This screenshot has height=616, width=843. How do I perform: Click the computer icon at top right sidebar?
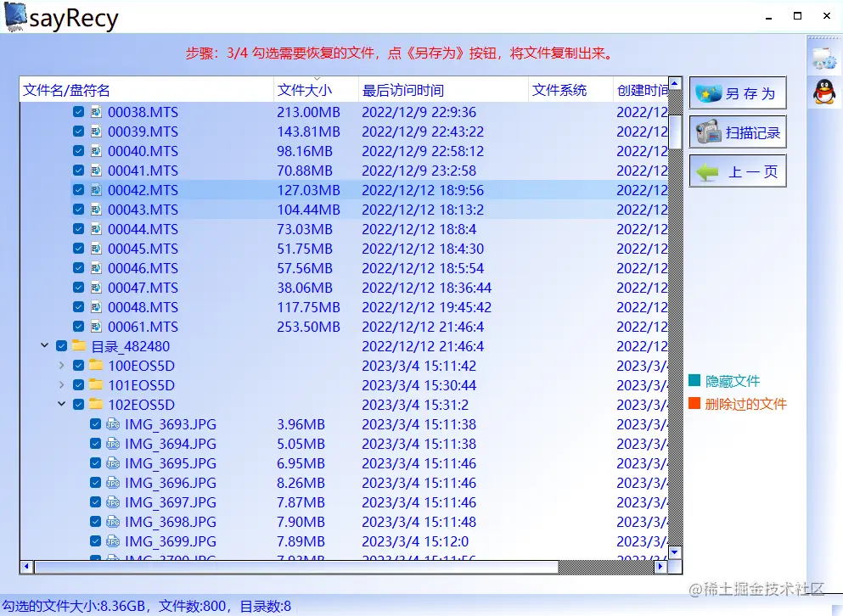[x=823, y=56]
